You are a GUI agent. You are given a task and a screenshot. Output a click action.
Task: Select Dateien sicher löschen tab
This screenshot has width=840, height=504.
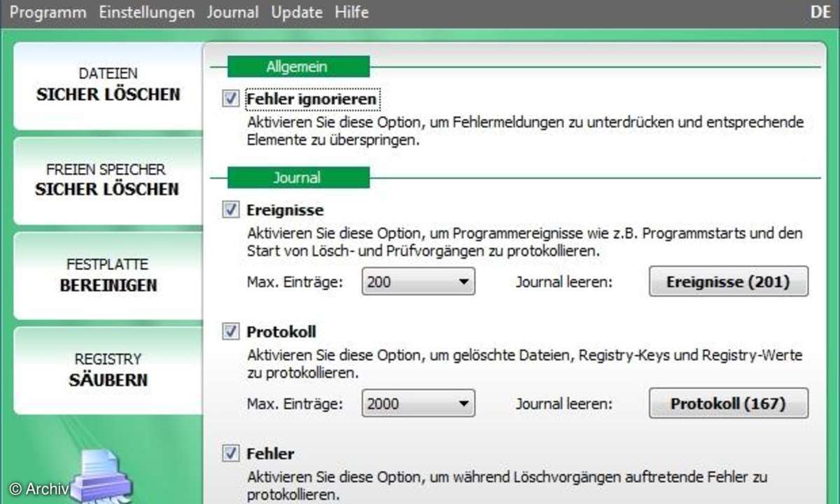point(108,85)
